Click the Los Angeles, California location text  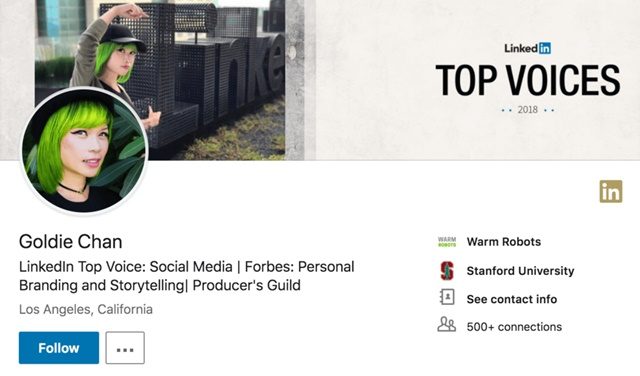(x=86, y=309)
